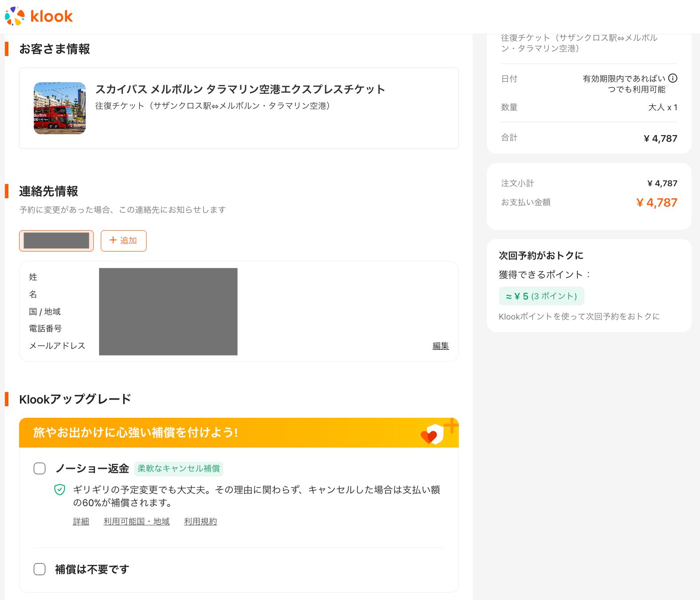Click the スカイバス メルボルン ticket title
Screen dimensions: 700x600
240,89
